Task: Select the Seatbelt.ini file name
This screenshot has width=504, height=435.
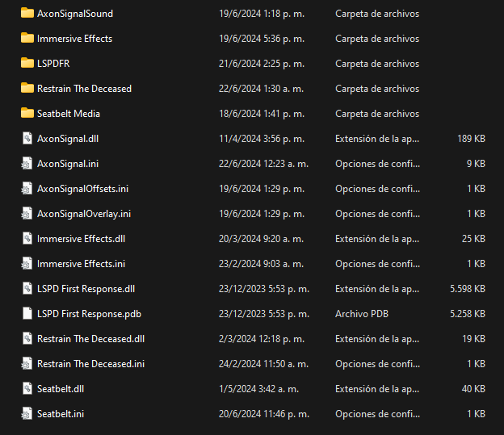Action: click(x=61, y=414)
